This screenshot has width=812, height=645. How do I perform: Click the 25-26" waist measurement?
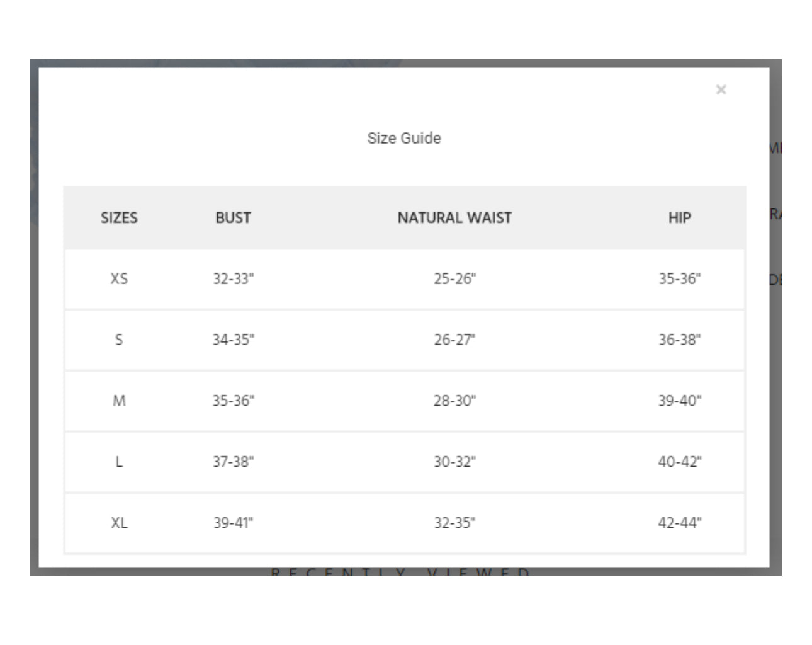click(x=454, y=278)
